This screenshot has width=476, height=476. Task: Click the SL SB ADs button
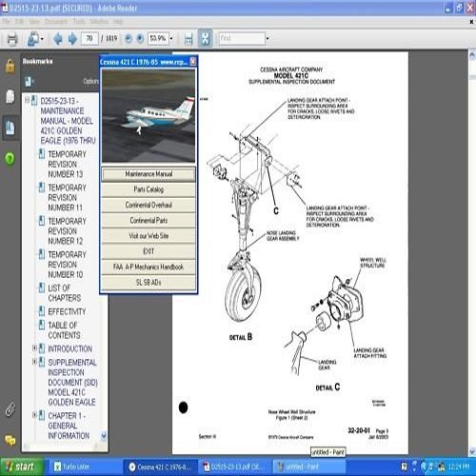[x=149, y=283]
